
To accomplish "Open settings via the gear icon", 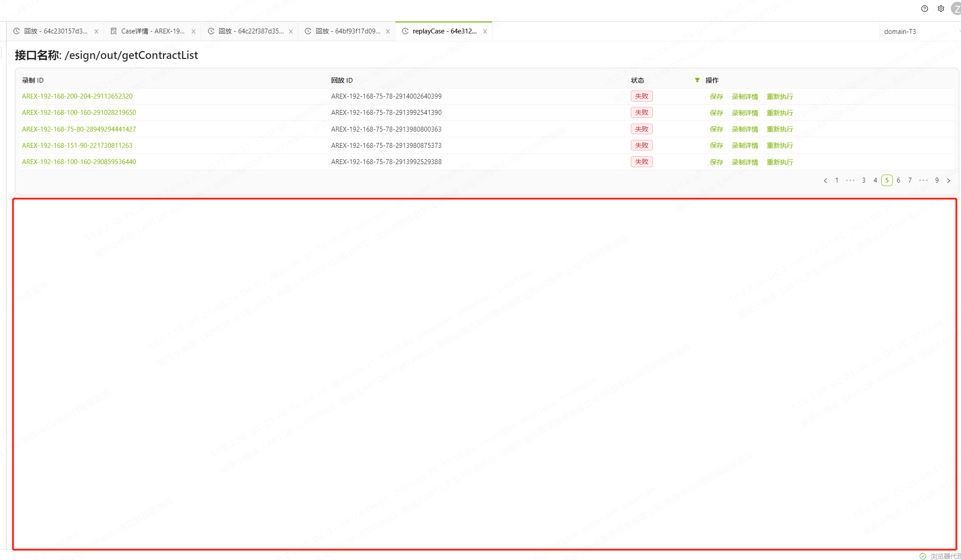I will pos(941,8).
